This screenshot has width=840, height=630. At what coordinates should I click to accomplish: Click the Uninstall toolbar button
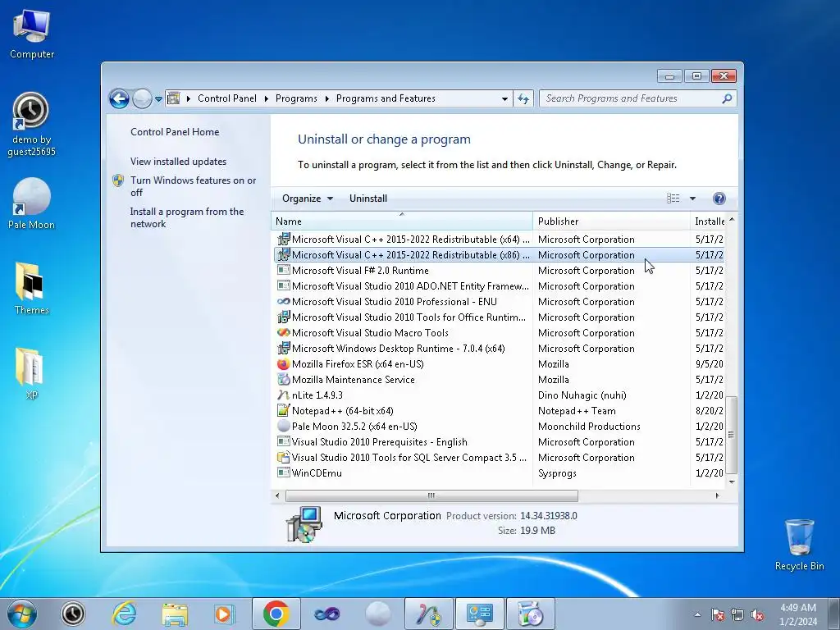[368, 199]
